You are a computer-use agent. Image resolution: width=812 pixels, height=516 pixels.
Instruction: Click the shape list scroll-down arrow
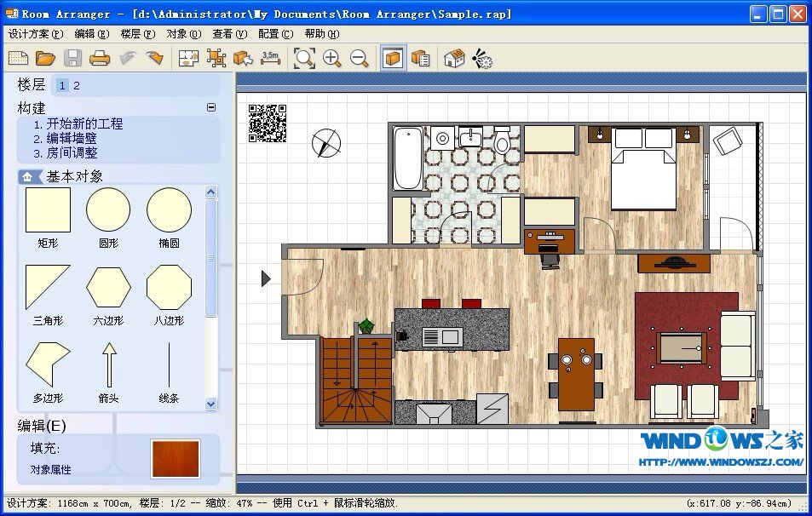[x=211, y=404]
